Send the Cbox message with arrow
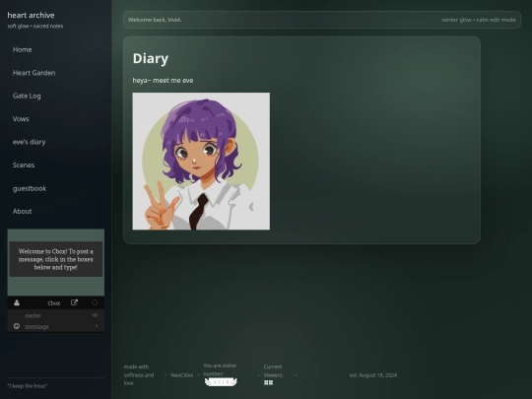 click(x=97, y=326)
